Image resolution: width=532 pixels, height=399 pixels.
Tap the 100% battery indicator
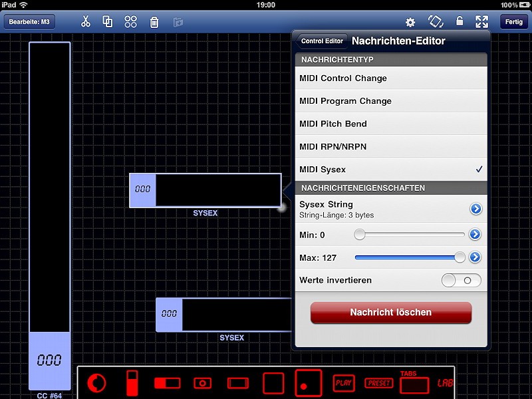pos(515,5)
